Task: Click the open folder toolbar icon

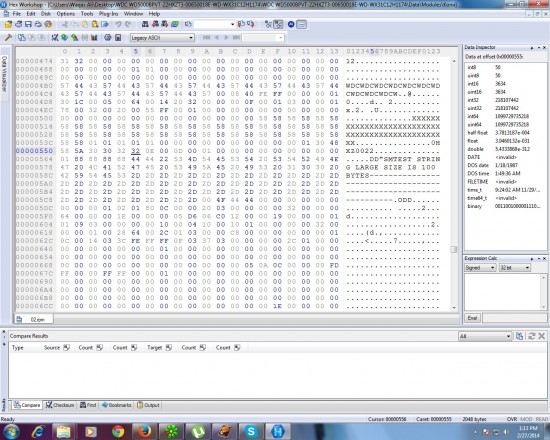Action: 8,24
